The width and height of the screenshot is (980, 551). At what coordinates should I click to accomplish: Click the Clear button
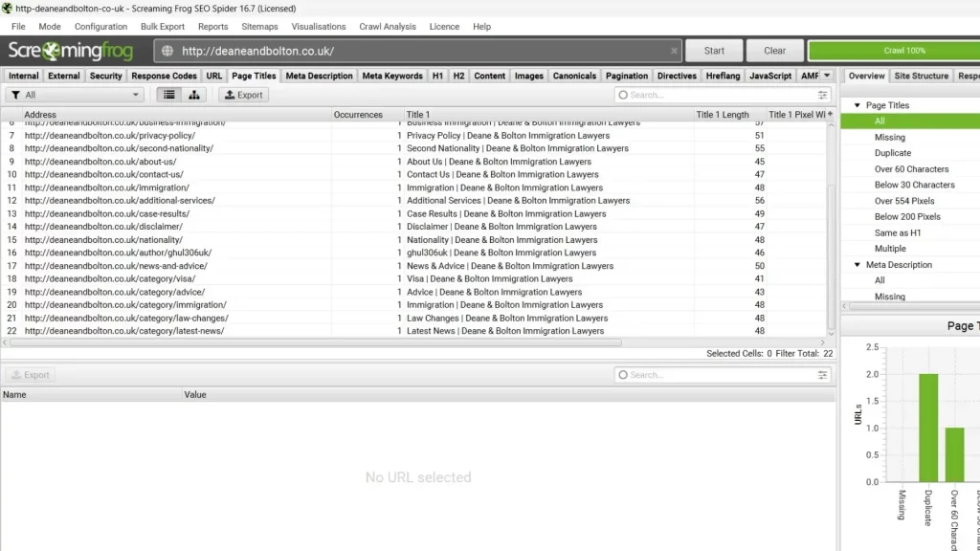tap(774, 51)
